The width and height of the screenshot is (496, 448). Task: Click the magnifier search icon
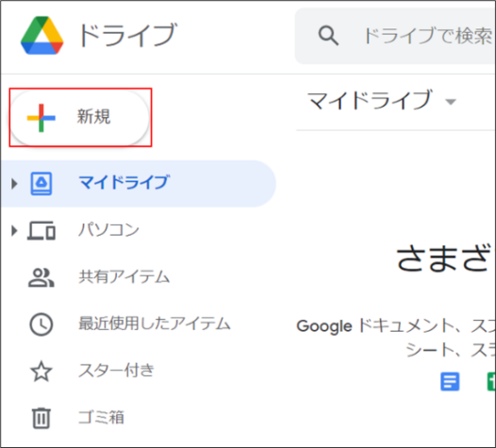(328, 36)
